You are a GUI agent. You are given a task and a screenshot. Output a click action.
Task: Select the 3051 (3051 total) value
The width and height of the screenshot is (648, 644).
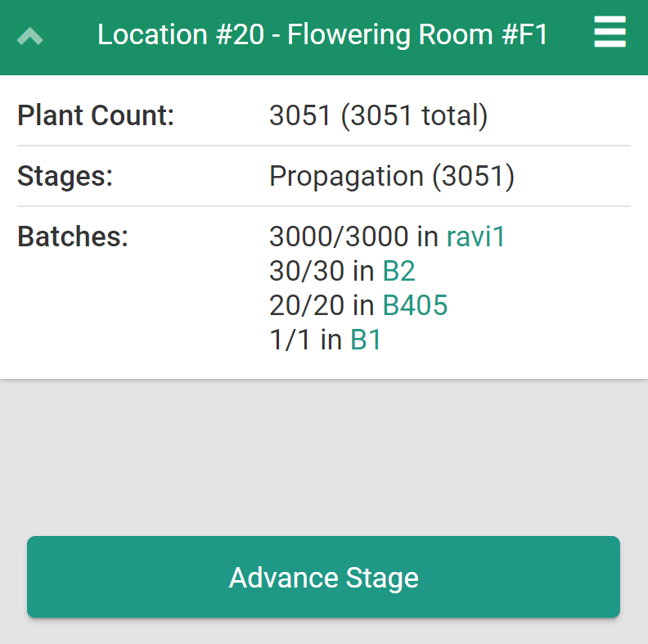pos(378,115)
